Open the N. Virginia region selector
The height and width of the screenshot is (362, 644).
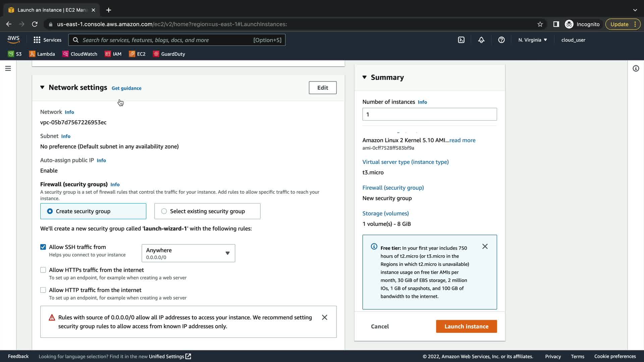[x=532, y=40]
